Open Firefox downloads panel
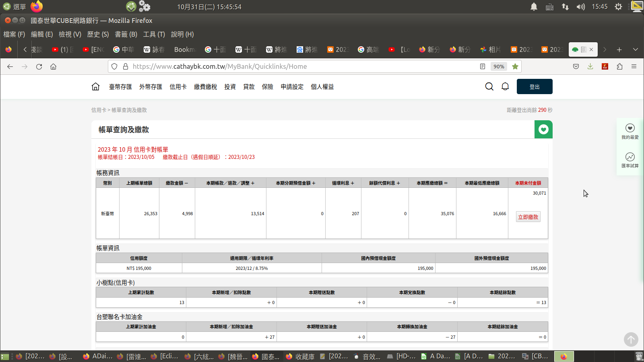Image resolution: width=644 pixels, height=362 pixels. click(x=590, y=66)
